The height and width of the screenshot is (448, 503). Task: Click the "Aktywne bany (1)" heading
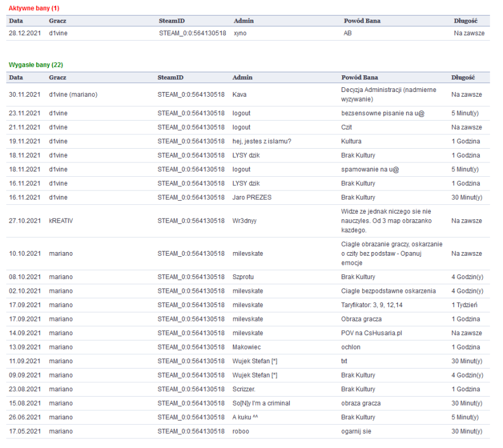tap(34, 8)
